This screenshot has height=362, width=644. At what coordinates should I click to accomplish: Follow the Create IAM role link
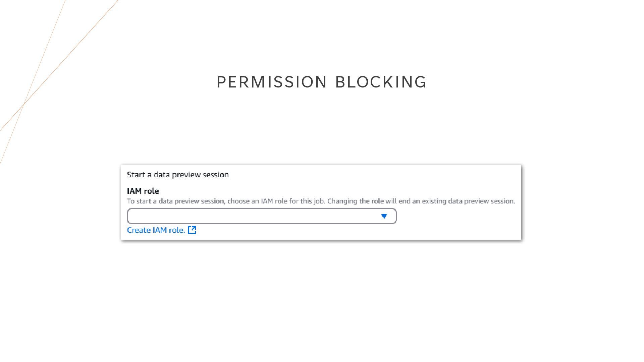[156, 230]
